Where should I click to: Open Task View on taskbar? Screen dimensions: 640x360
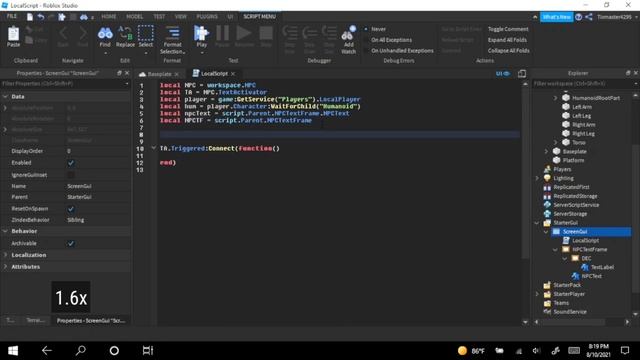[148, 351]
